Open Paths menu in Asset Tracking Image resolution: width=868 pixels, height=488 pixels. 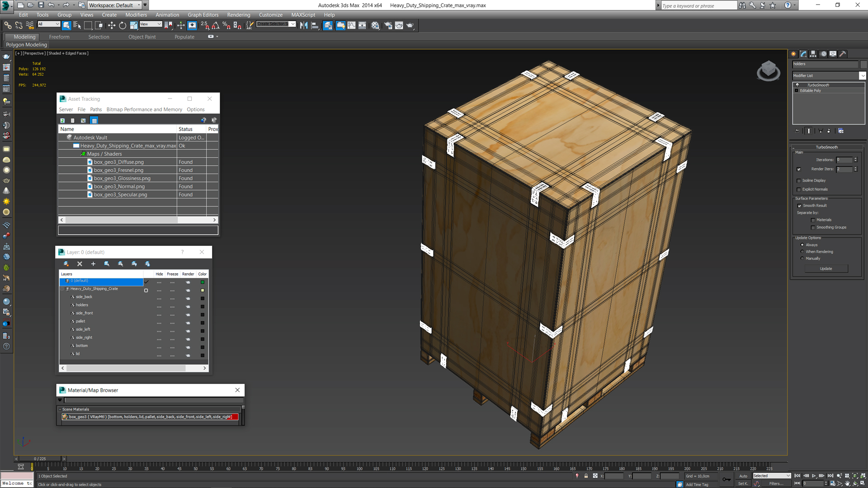(x=96, y=109)
